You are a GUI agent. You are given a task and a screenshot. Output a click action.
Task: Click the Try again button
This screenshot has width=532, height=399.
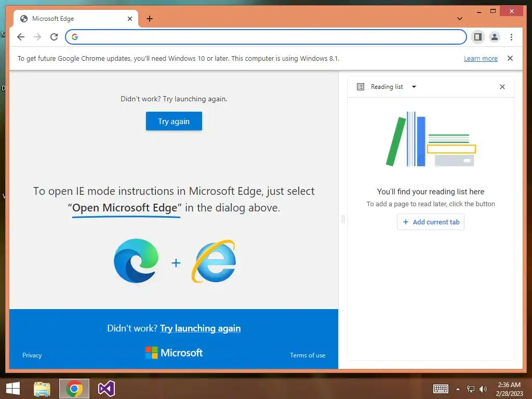tap(174, 121)
